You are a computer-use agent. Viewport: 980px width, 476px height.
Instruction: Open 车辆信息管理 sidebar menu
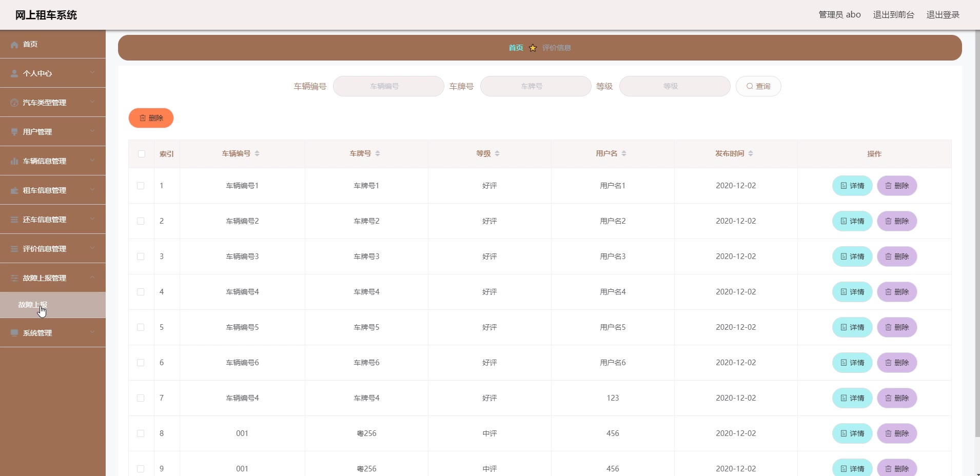pyautogui.click(x=53, y=161)
